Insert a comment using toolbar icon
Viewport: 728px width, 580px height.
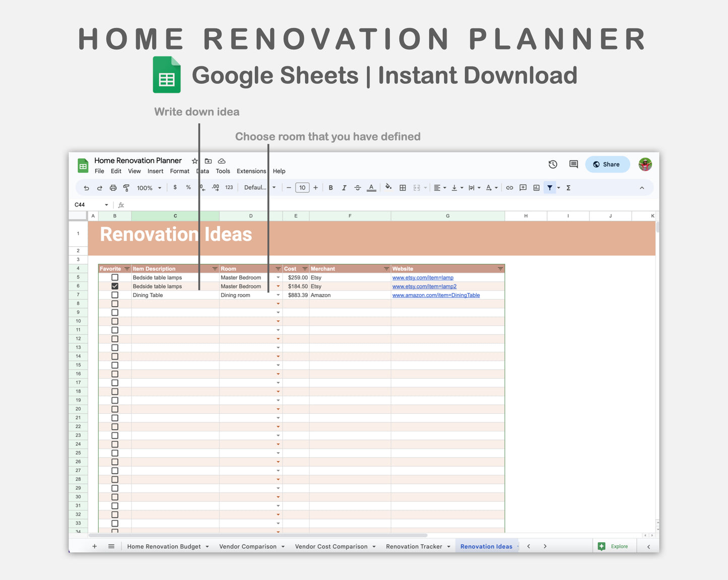(522, 187)
